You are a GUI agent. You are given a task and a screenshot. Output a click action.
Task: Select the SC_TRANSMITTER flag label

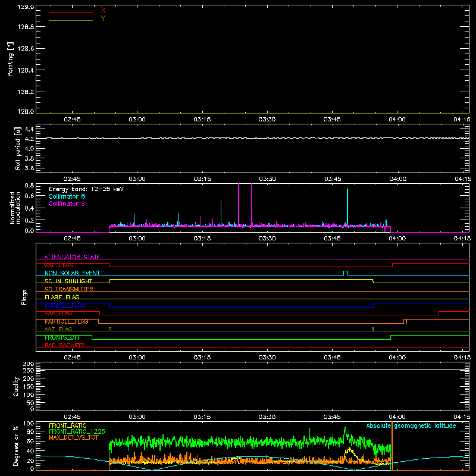(x=69, y=289)
